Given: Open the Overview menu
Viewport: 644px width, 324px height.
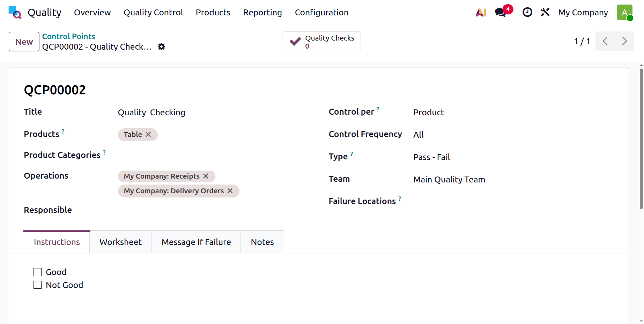Looking at the screenshot, I should coord(92,13).
